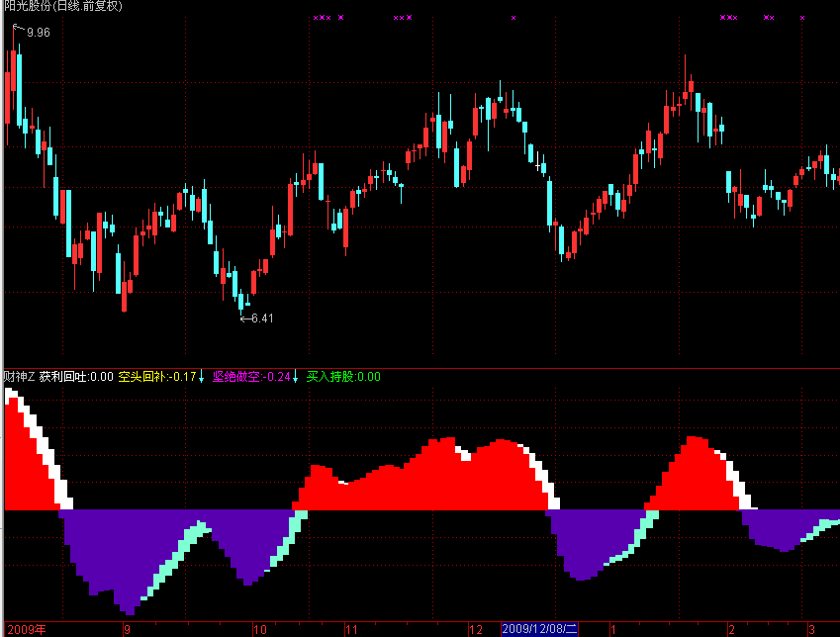Click month 12 on the time axis

[x=475, y=629]
